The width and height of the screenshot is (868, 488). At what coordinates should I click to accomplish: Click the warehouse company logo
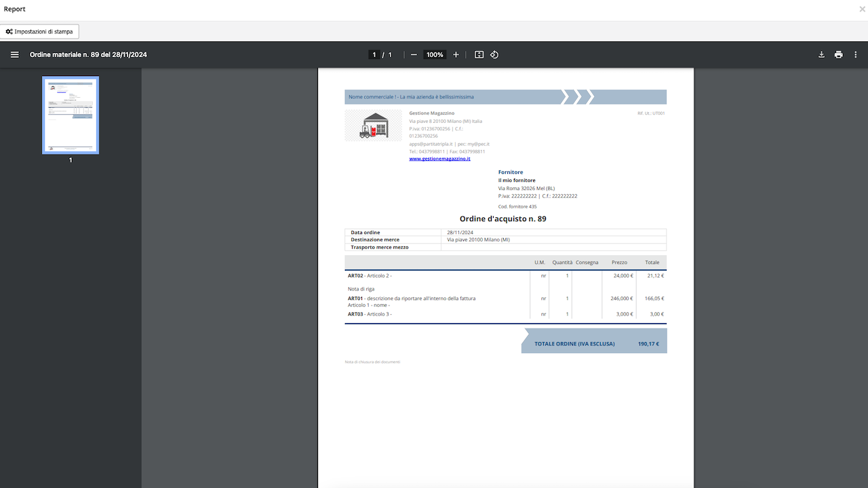click(x=373, y=125)
